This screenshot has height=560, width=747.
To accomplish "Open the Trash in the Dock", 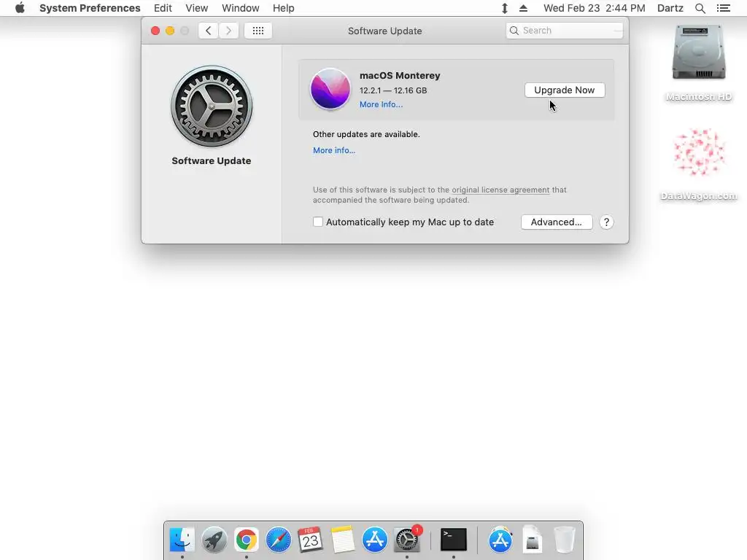I will pos(565,540).
